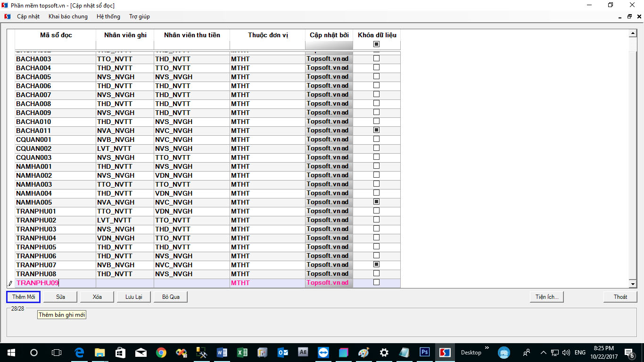644x362 pixels.
Task: Open Cortana search circle on taskbar
Action: [x=34, y=352]
